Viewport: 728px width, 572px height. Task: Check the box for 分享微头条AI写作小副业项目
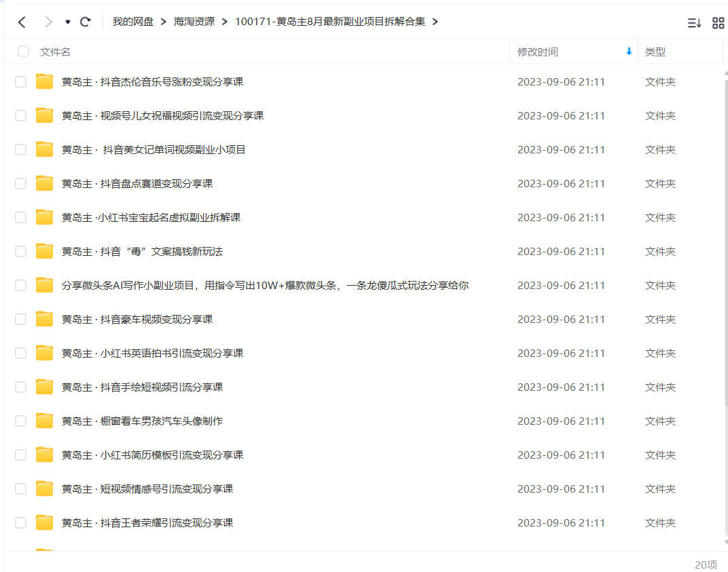click(x=20, y=285)
